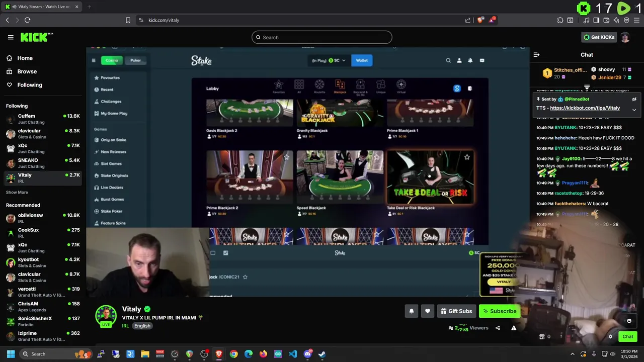Select SNEAKO in the Following list

click(x=43, y=163)
